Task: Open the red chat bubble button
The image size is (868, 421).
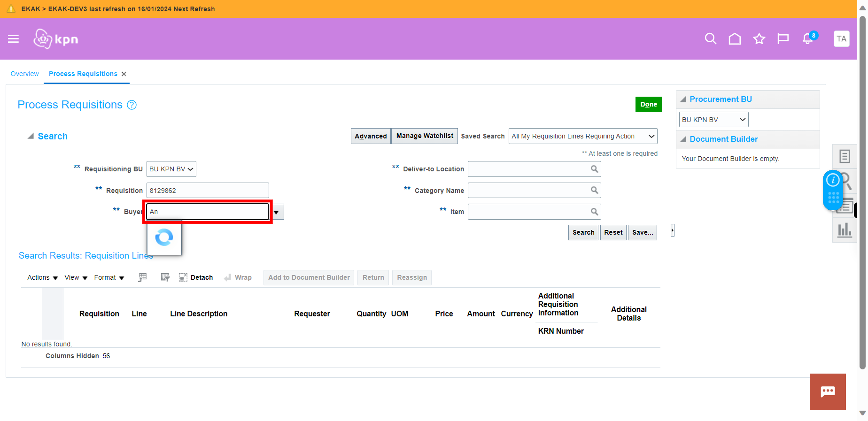Action: tap(828, 391)
